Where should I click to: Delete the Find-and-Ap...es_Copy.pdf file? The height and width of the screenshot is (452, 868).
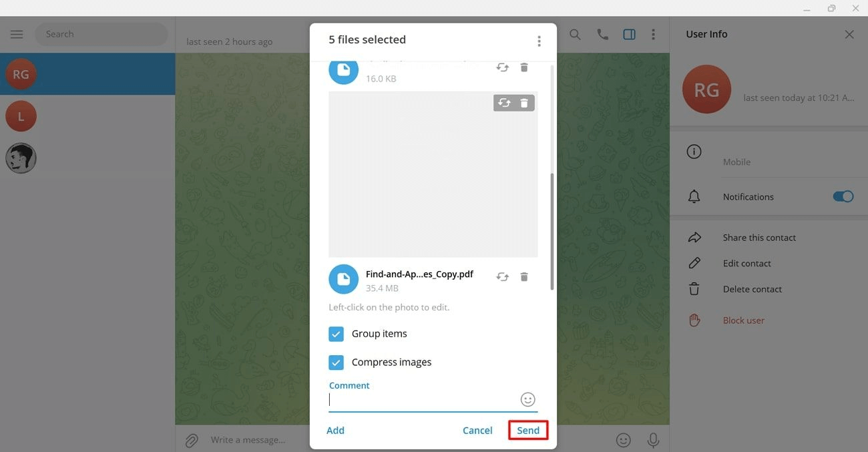524,276
